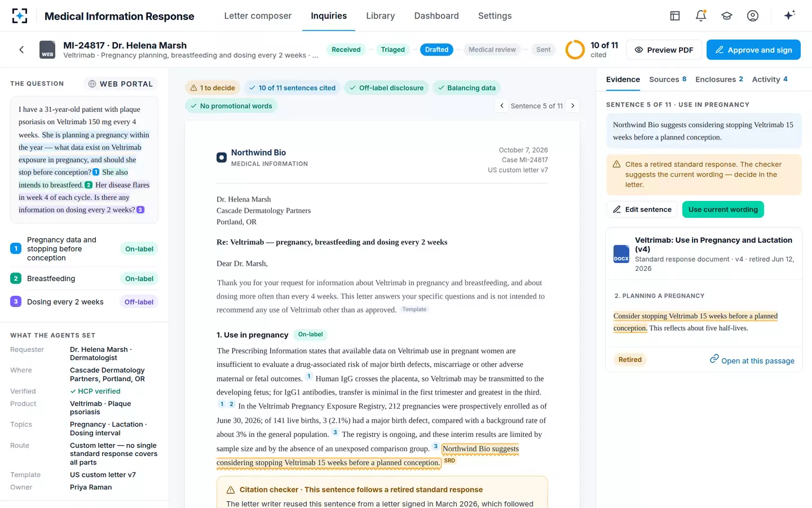Open the layout panel icon in header
This screenshot has width=812, height=508.
tap(675, 16)
